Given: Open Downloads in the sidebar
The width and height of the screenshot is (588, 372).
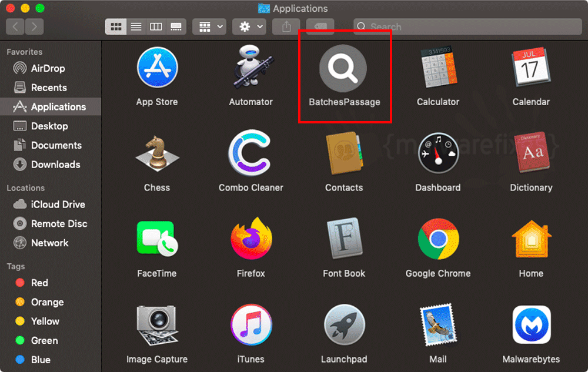Looking at the screenshot, I should coord(51,165).
